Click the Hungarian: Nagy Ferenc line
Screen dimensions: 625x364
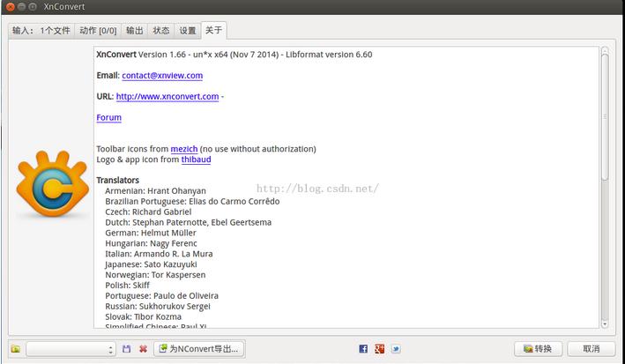point(151,243)
